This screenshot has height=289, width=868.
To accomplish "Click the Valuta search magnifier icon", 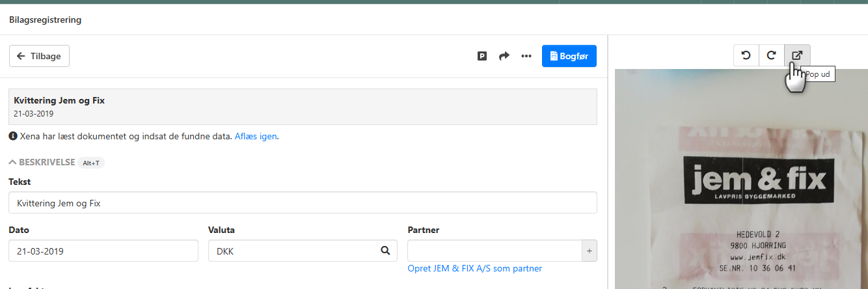I will [385, 251].
